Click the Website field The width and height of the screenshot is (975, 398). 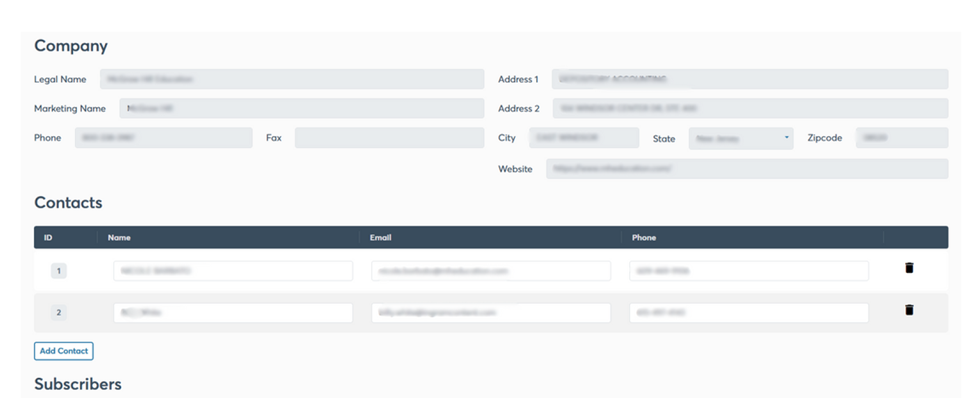[x=747, y=169]
